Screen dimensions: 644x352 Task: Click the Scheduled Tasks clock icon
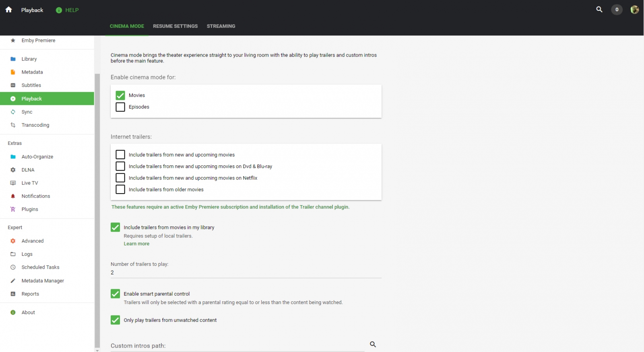[x=13, y=268]
